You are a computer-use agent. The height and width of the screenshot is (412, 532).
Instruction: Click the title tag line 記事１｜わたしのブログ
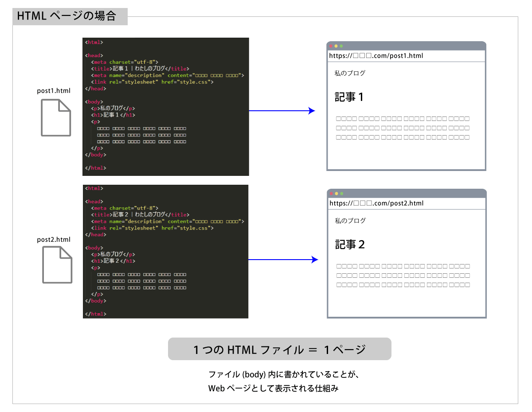click(x=141, y=69)
